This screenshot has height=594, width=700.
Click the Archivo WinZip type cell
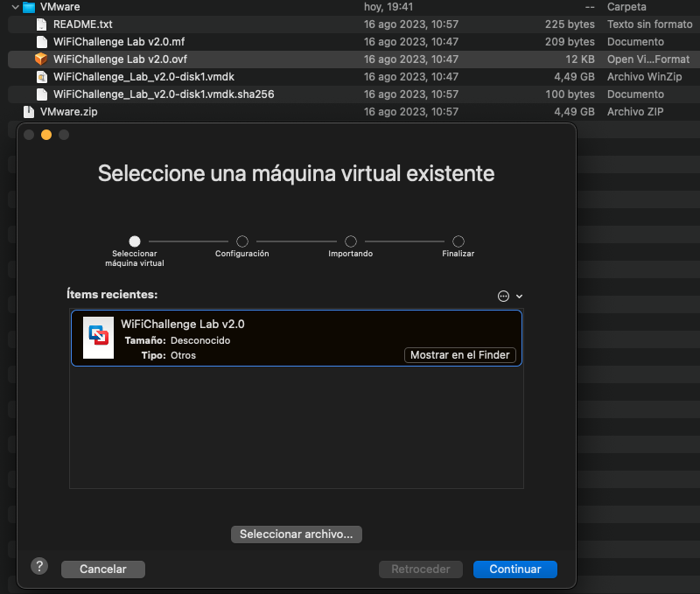pos(644,77)
